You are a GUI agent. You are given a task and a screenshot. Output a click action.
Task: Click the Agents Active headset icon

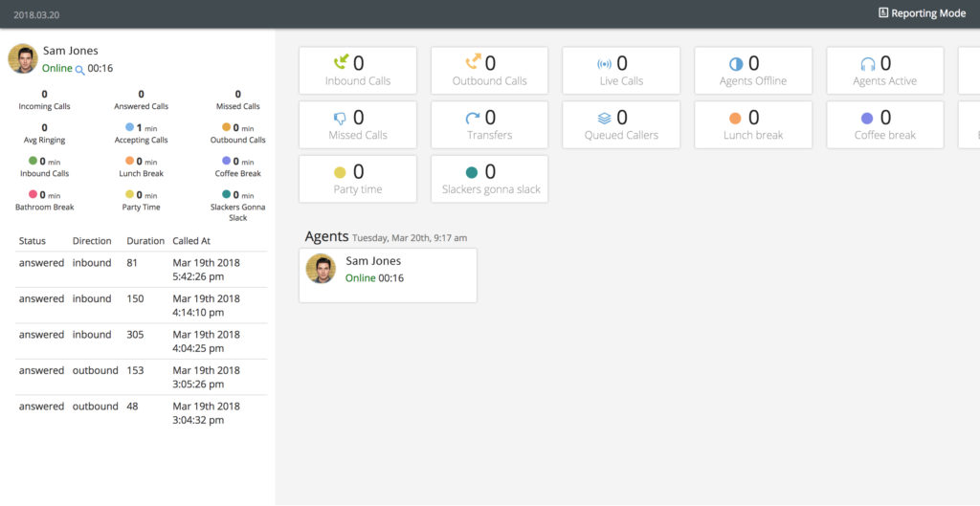868,64
